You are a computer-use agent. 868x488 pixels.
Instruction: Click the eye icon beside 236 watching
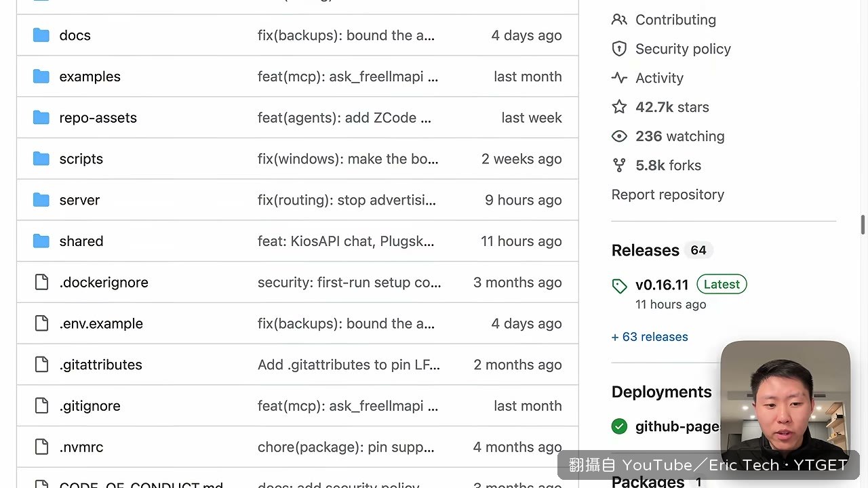pos(619,136)
